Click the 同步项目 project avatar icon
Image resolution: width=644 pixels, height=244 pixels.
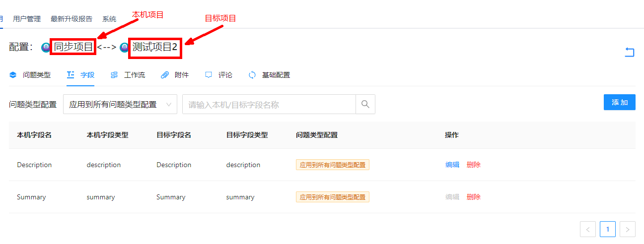[x=46, y=47]
